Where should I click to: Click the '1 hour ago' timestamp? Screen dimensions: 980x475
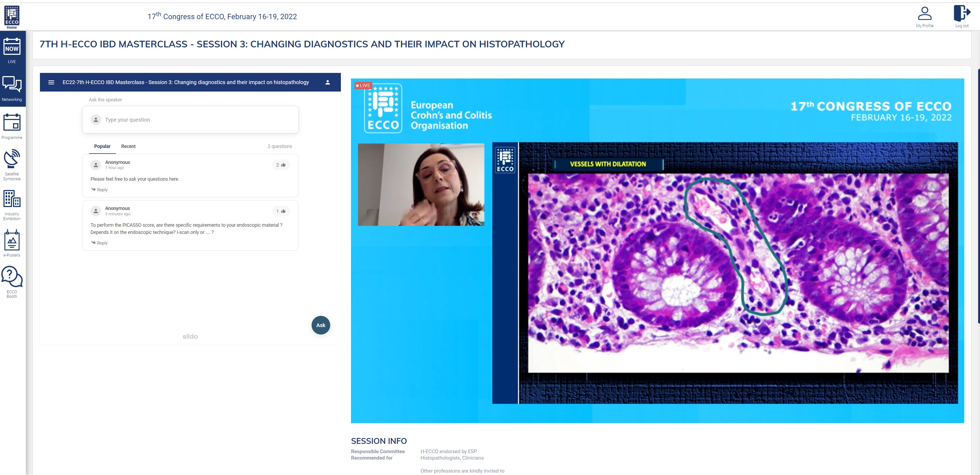pos(115,168)
